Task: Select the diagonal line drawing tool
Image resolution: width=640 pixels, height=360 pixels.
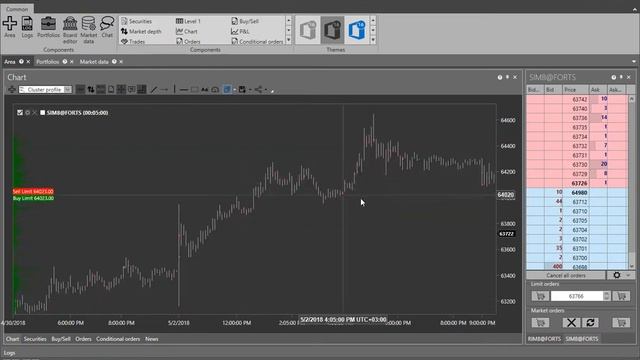Action: tap(153, 89)
